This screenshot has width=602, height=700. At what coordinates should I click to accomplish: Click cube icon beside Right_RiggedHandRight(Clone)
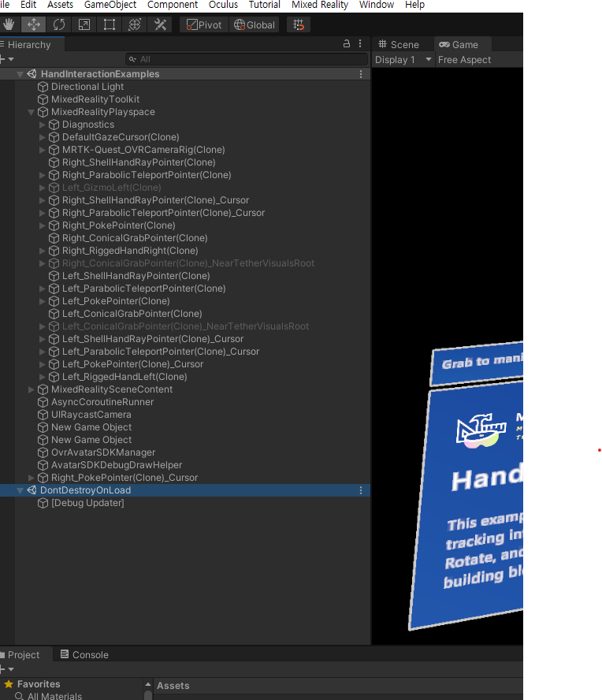click(x=54, y=251)
